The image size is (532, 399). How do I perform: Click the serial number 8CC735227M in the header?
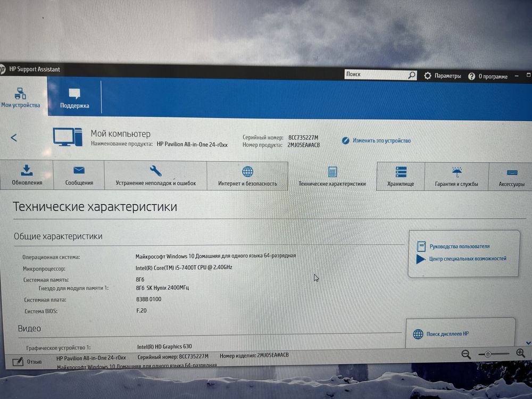(303, 137)
